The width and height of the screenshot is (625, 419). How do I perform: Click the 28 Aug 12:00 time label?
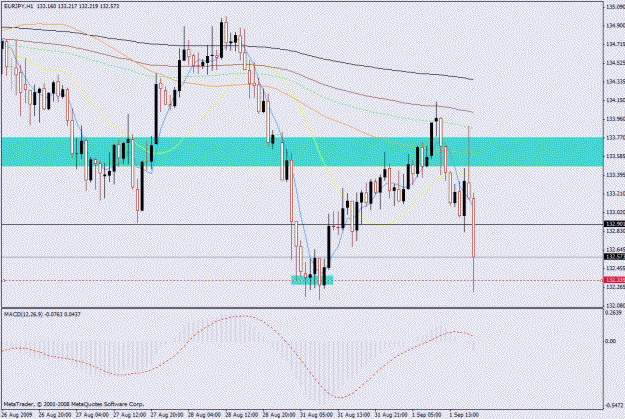(242, 415)
